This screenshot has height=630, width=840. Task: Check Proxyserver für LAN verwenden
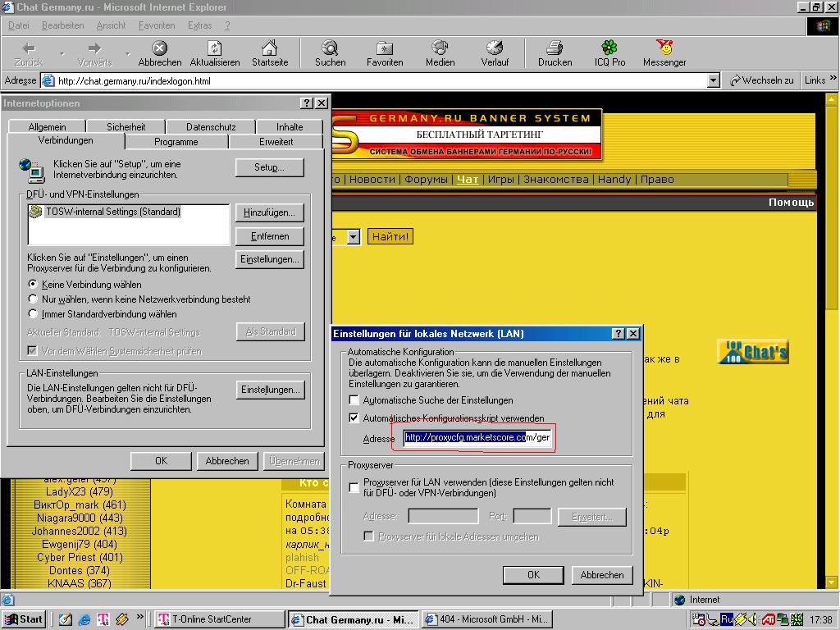(354, 487)
